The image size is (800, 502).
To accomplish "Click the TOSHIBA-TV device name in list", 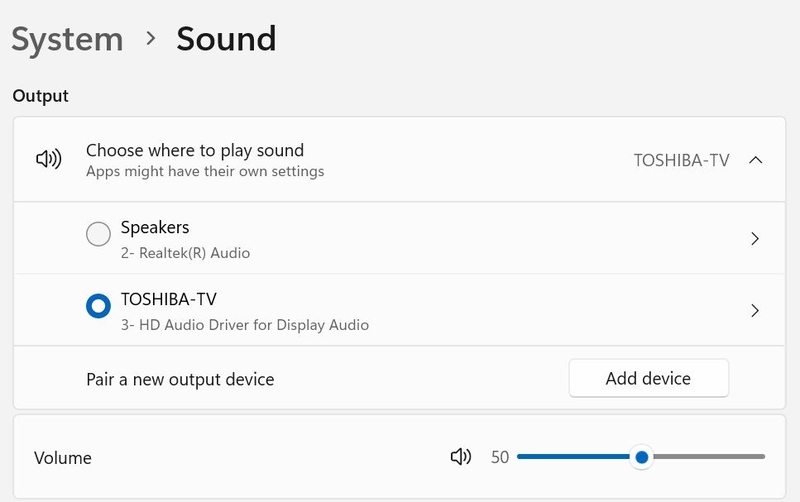I will [x=168, y=299].
